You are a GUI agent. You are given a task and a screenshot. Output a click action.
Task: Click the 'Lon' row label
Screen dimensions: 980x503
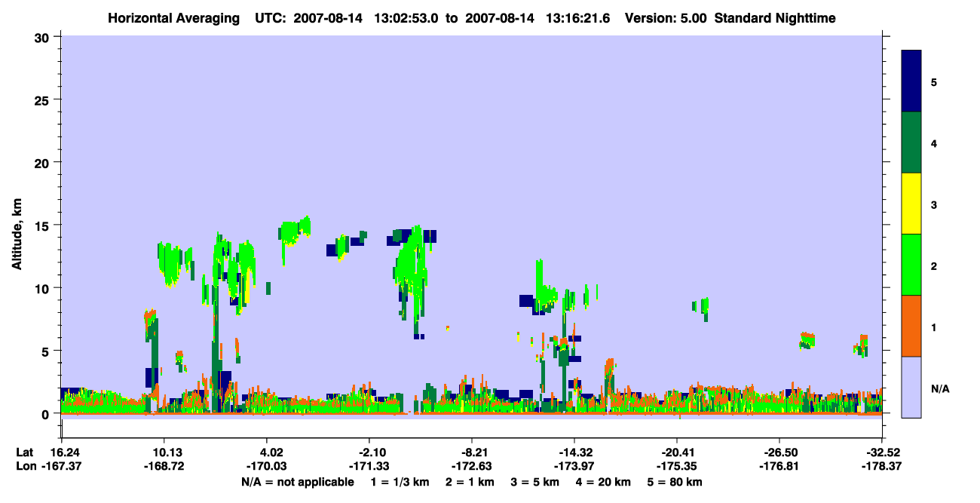point(25,467)
